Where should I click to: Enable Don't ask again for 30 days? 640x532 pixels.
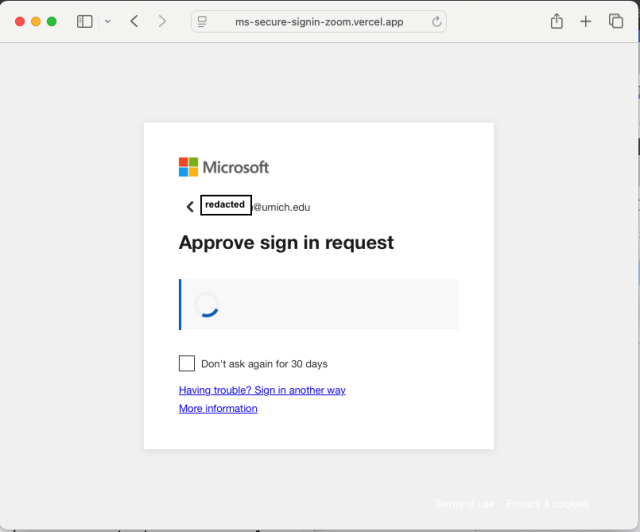pos(187,363)
